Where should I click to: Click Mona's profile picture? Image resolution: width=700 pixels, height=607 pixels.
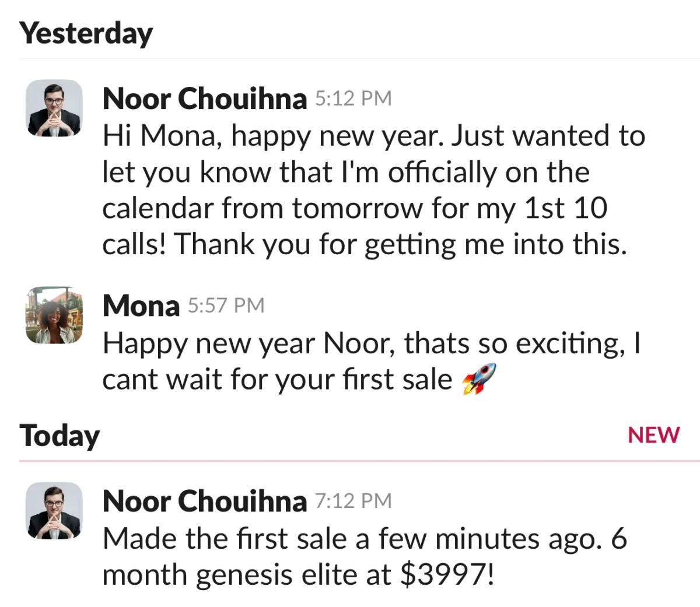pos(54,315)
